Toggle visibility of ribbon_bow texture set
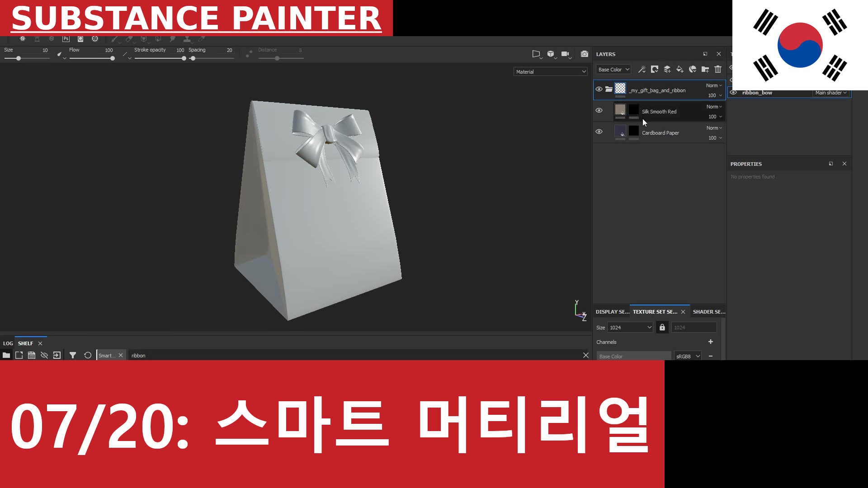The height and width of the screenshot is (488, 868). click(x=734, y=93)
